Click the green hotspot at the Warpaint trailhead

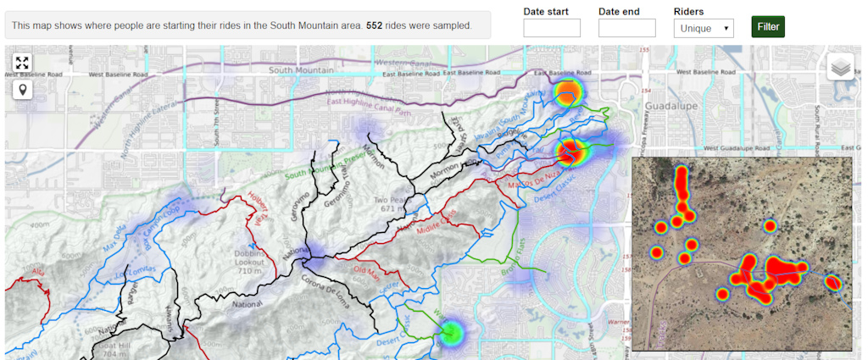[451, 332]
